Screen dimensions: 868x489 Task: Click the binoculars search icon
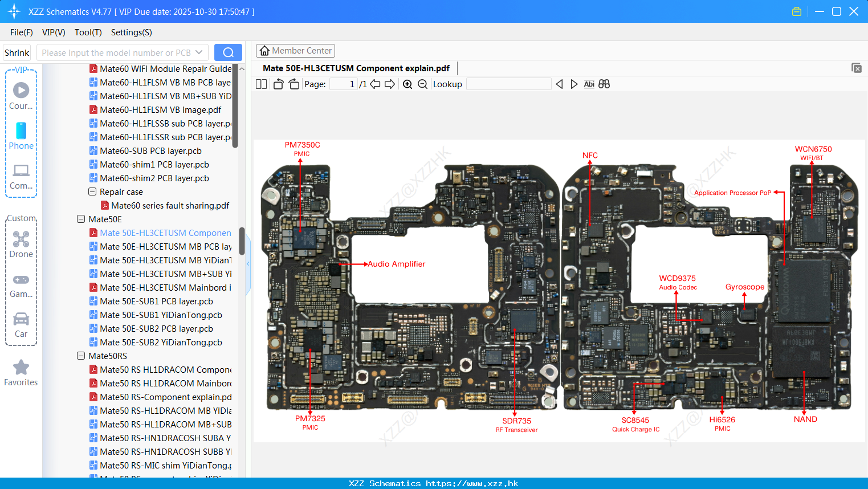coord(604,84)
